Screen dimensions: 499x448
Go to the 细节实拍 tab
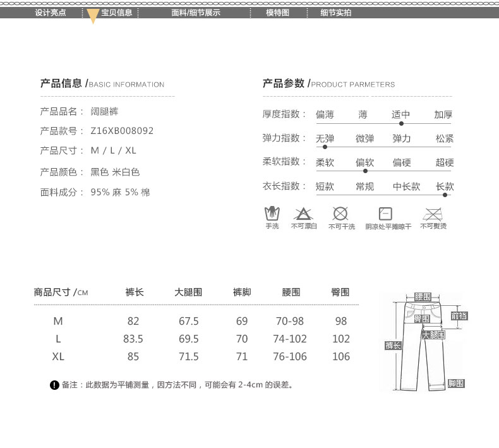[x=336, y=13]
